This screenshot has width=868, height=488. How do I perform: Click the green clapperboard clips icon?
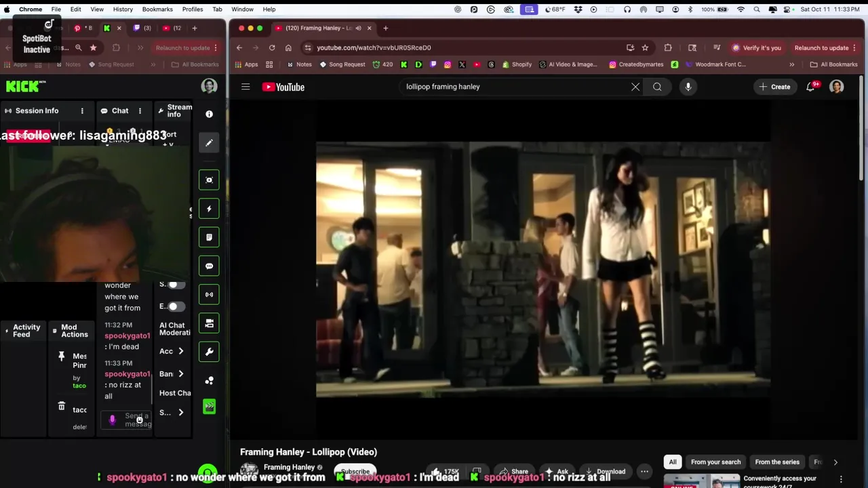click(x=209, y=407)
